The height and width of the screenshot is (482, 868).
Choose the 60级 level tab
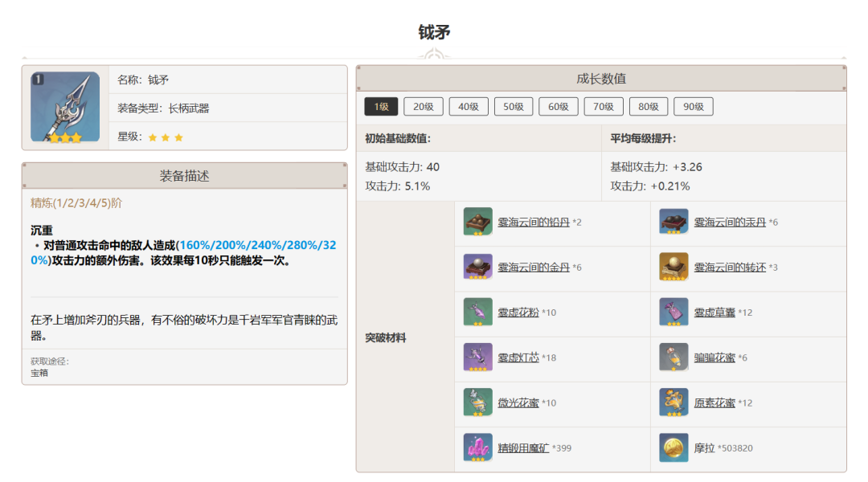coord(559,107)
